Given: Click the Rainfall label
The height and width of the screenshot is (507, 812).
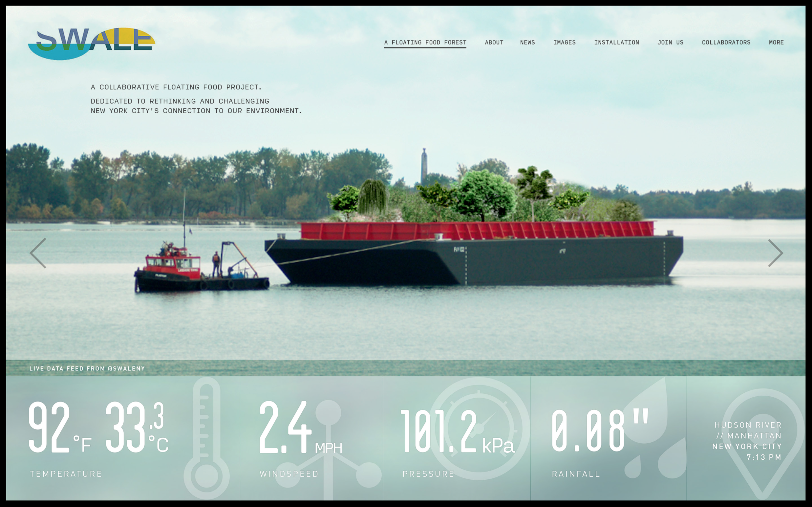Looking at the screenshot, I should tap(576, 474).
